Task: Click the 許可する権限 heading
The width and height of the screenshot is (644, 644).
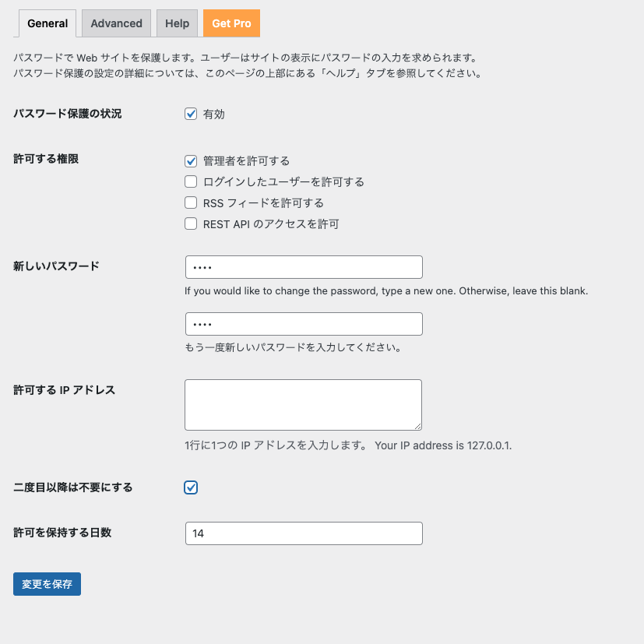Action: pos(46,159)
